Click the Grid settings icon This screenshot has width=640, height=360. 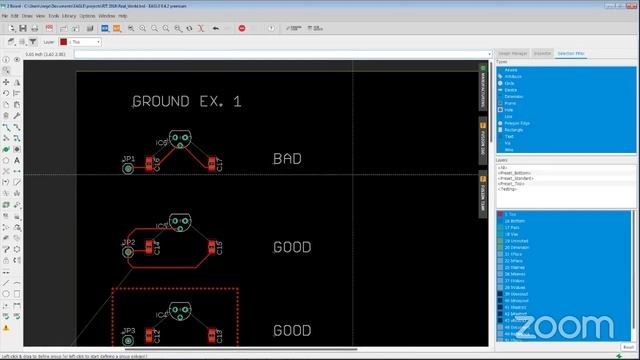(x=22, y=42)
